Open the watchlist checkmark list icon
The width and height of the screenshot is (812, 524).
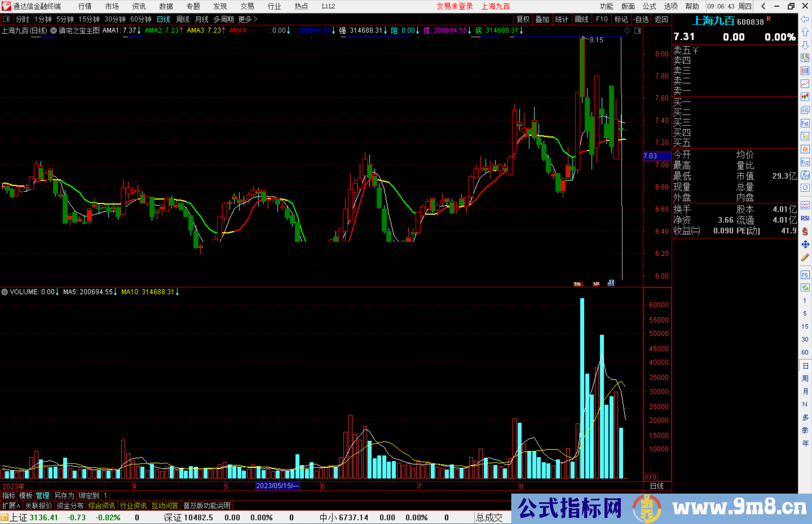point(805,58)
